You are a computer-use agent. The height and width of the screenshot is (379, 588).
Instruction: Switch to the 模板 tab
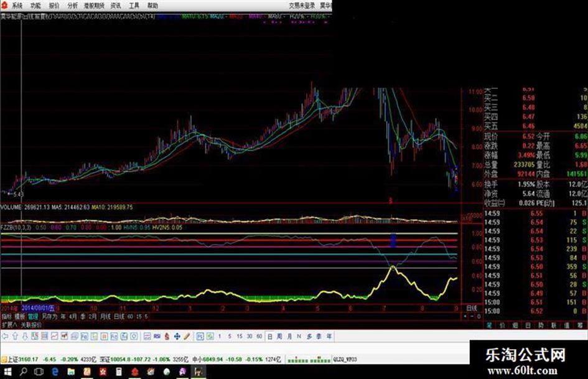tap(19, 317)
